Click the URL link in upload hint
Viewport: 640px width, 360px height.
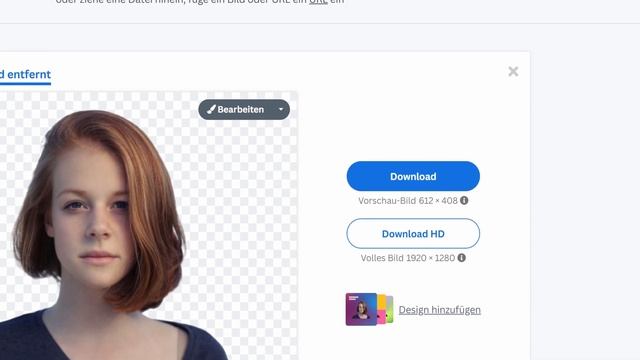pyautogui.click(x=318, y=2)
